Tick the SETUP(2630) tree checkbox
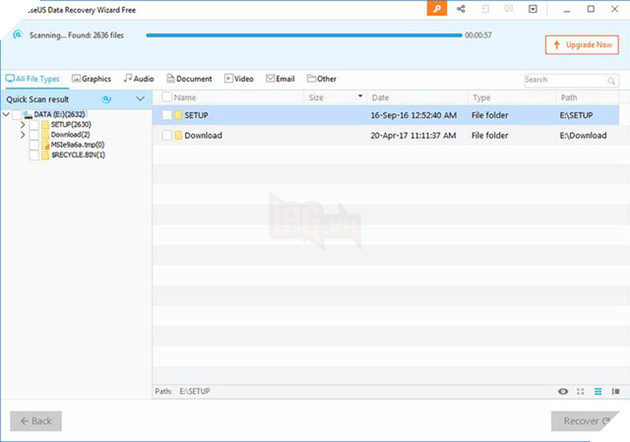The height and width of the screenshot is (442, 630). 34,125
